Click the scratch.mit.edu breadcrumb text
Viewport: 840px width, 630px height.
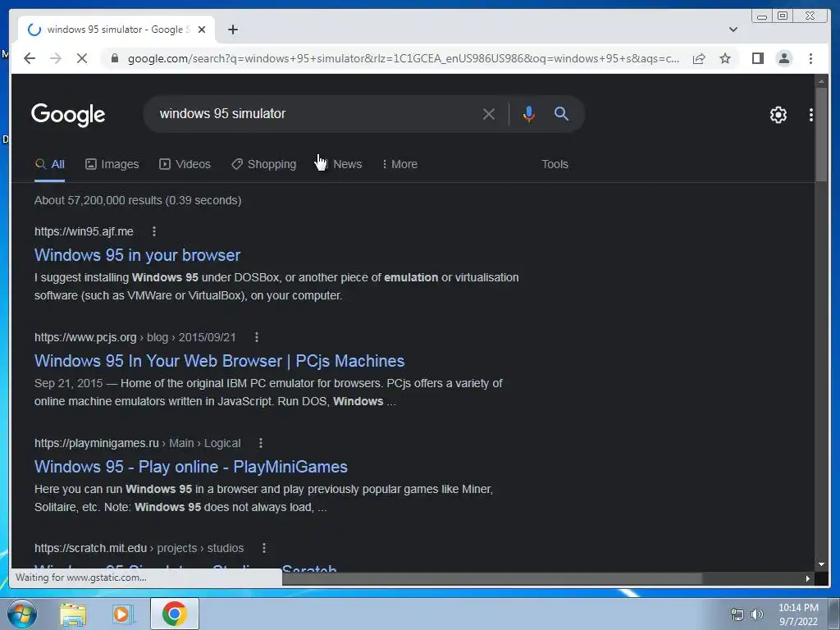click(x=139, y=549)
